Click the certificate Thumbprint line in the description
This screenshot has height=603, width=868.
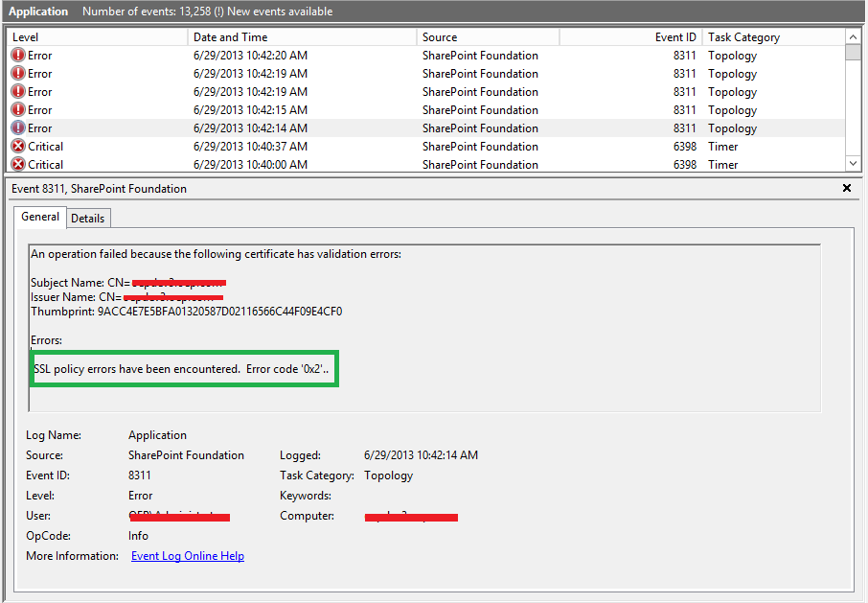[187, 312]
